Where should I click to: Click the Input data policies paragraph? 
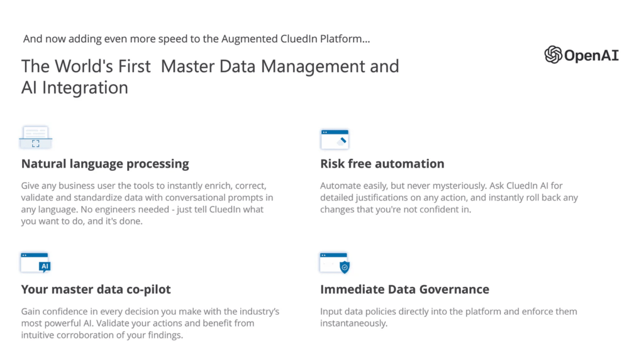[448, 317]
